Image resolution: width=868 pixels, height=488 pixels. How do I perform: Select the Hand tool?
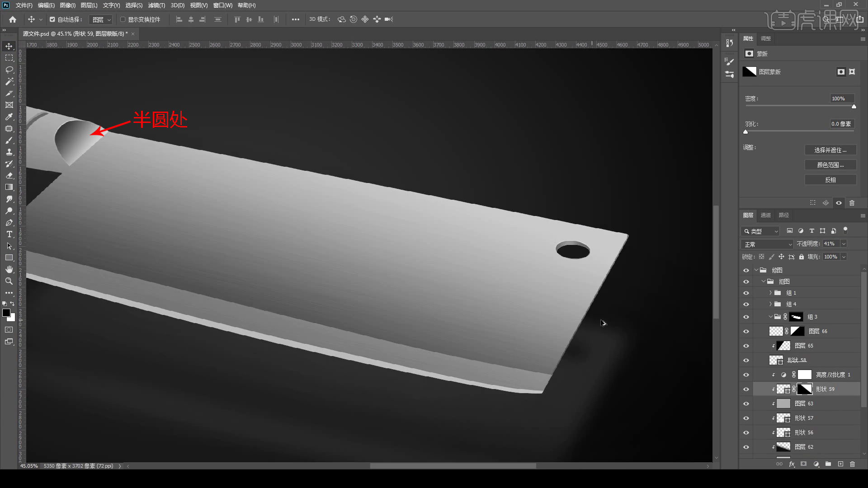(x=9, y=269)
